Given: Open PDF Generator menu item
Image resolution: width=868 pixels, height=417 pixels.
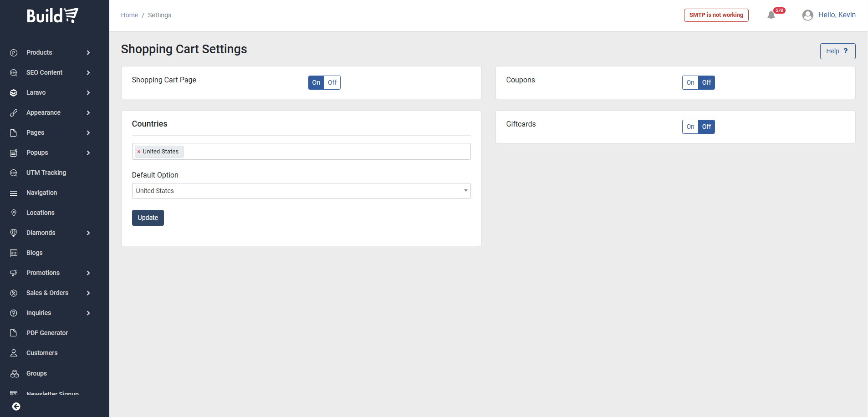Looking at the screenshot, I should [x=47, y=333].
